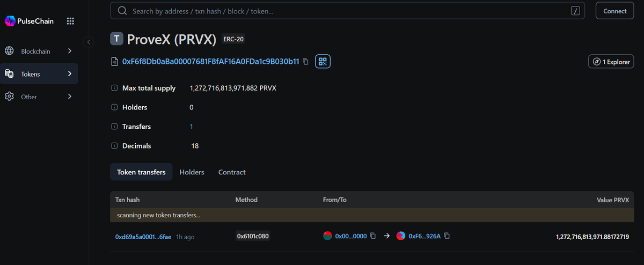Click the T token avatar icon
The image size is (644, 265).
(116, 39)
